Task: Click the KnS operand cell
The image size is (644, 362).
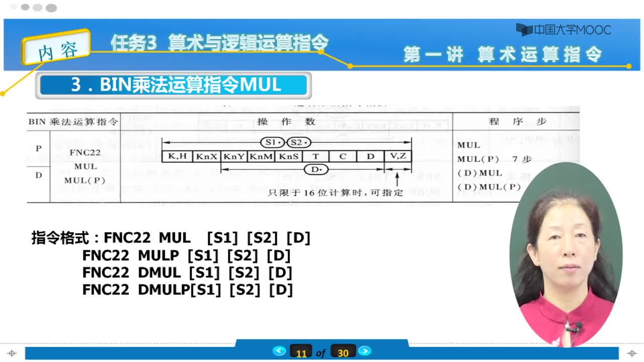Action: click(289, 156)
